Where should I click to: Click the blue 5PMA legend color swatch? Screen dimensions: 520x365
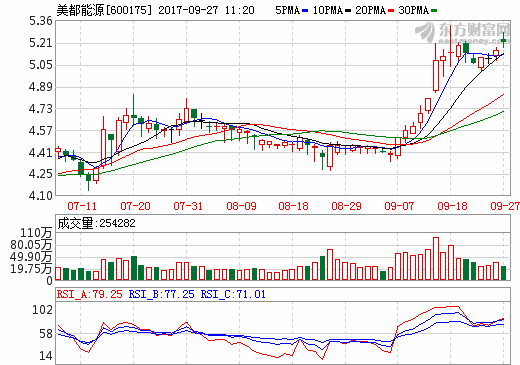click(305, 11)
